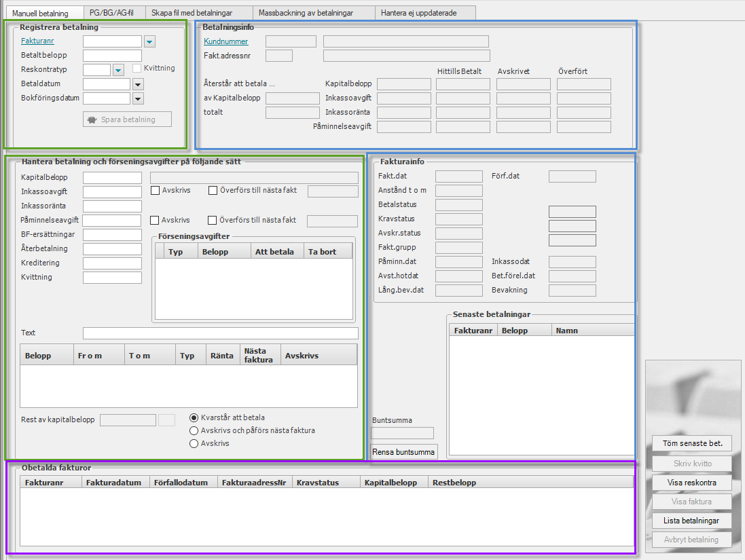Enable the Kvittning checkbox
Screen dimensions: 745x560
pyautogui.click(x=137, y=69)
